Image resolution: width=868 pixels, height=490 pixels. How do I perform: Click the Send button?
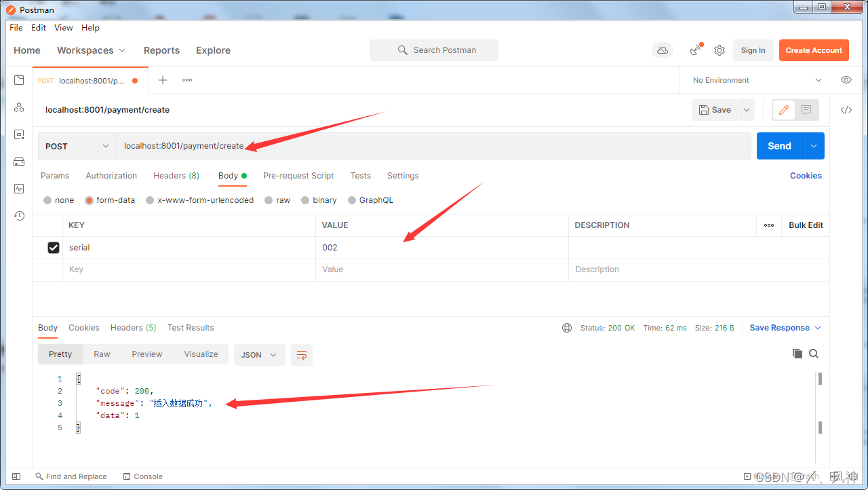point(779,146)
